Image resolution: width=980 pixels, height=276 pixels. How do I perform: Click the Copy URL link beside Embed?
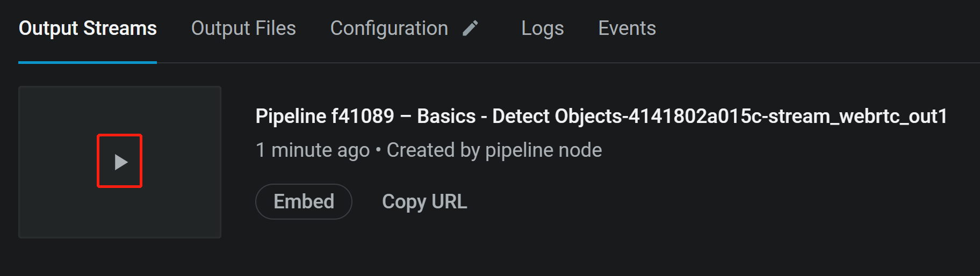tap(424, 201)
